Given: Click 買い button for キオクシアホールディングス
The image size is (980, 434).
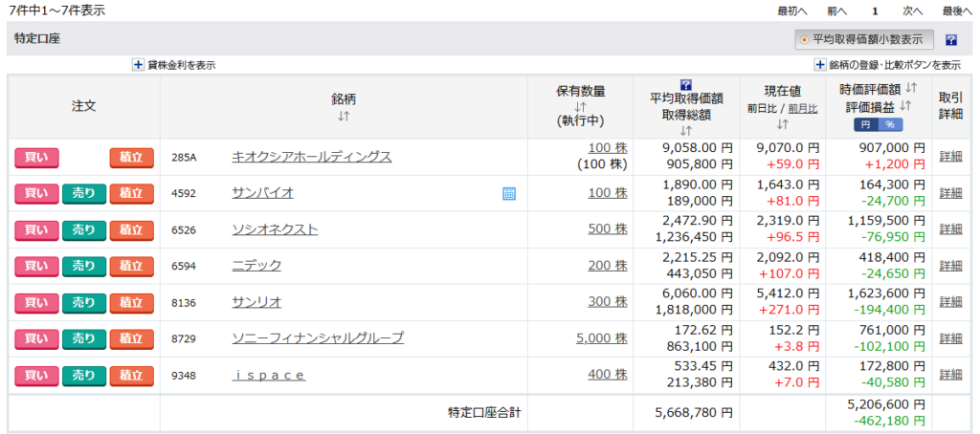Looking at the screenshot, I should coord(36,157).
